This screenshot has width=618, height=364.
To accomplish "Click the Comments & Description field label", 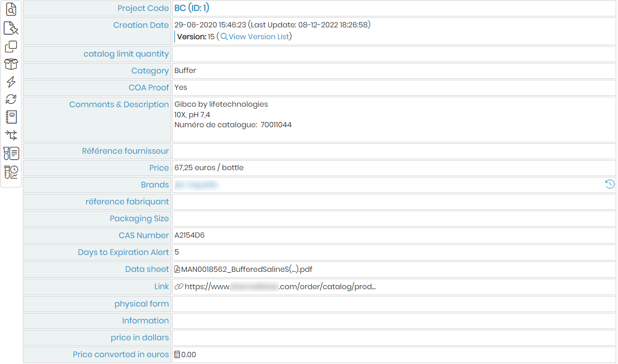I will [x=119, y=104].
